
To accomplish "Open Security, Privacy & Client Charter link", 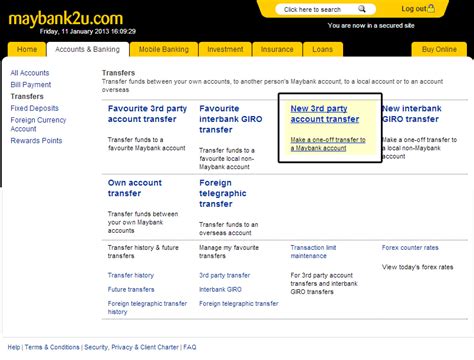I will click(131, 347).
